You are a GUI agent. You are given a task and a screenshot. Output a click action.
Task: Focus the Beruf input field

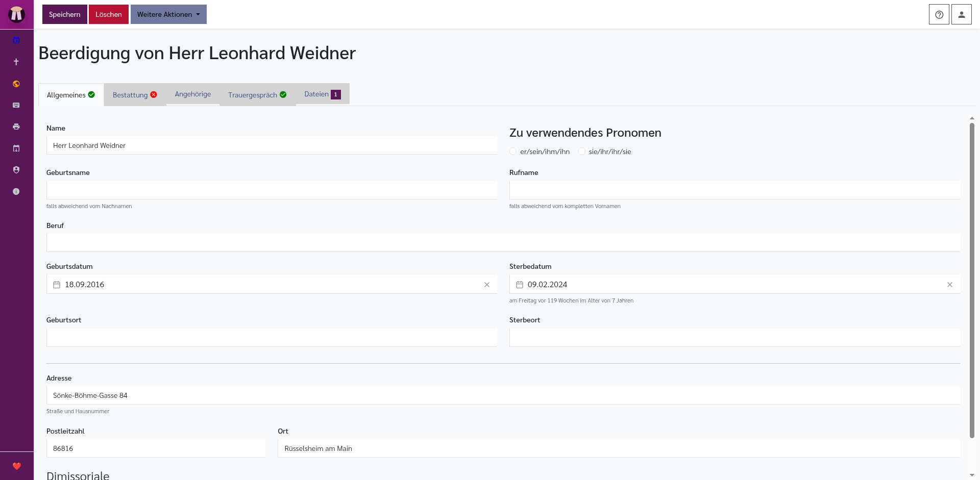coord(503,243)
